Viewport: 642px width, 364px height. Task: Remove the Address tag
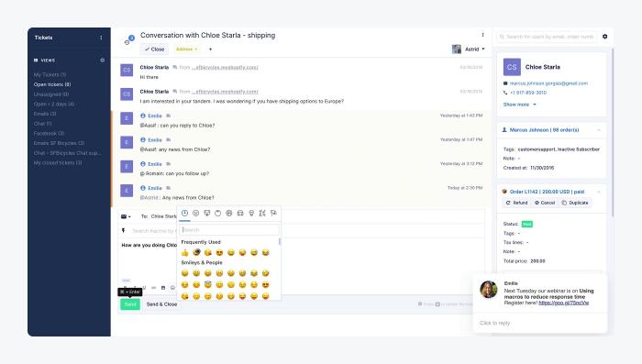pos(196,50)
